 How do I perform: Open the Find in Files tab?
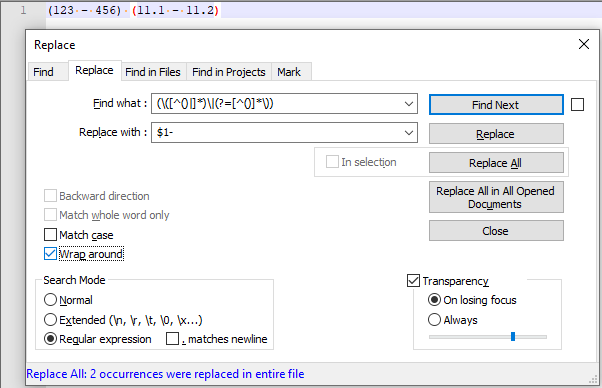[x=153, y=72]
